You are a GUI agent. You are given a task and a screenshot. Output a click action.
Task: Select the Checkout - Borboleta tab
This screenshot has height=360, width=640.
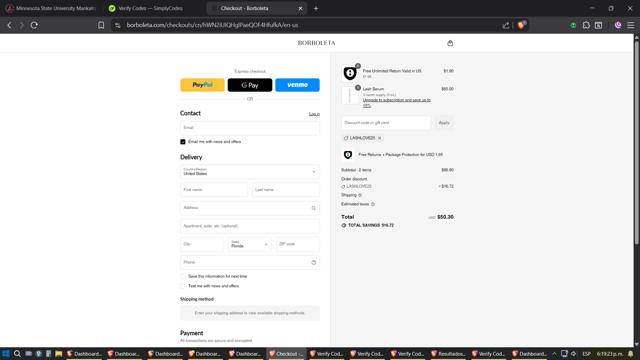point(256,8)
